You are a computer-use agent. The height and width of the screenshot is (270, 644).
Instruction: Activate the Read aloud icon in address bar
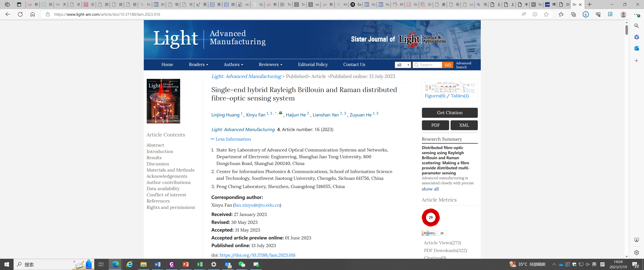tap(523, 14)
